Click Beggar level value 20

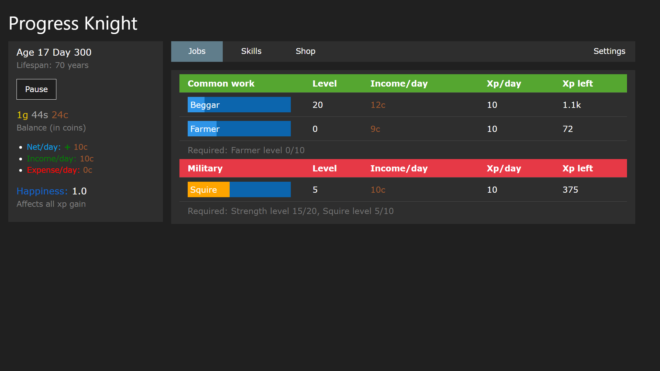[x=317, y=105]
